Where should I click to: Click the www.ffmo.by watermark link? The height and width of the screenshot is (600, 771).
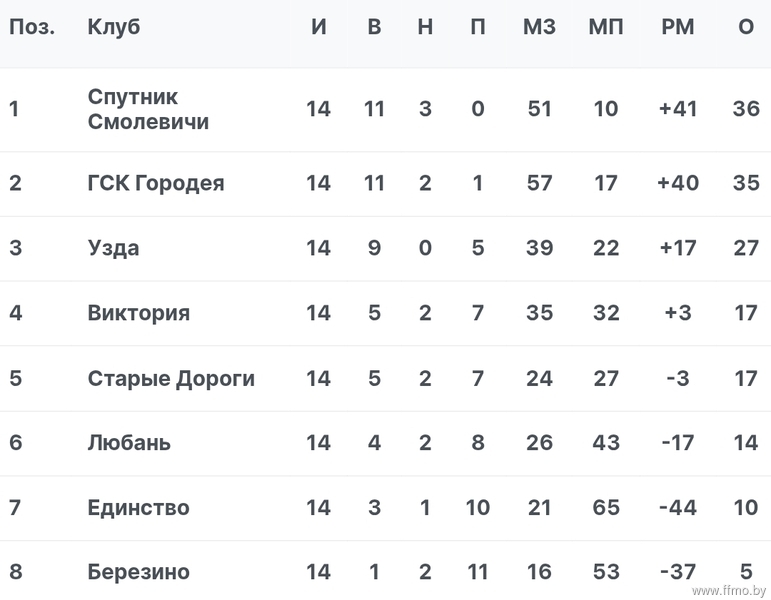[729, 590]
